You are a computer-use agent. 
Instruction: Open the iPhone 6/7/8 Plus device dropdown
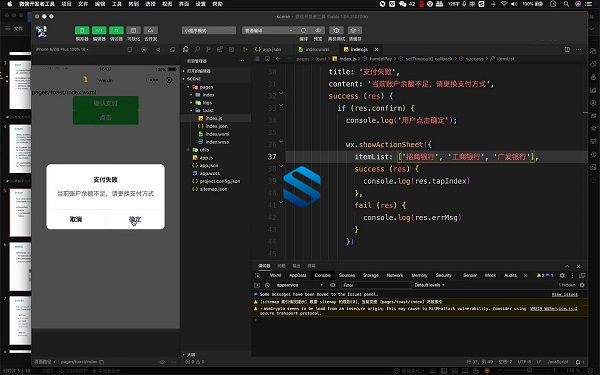point(62,50)
